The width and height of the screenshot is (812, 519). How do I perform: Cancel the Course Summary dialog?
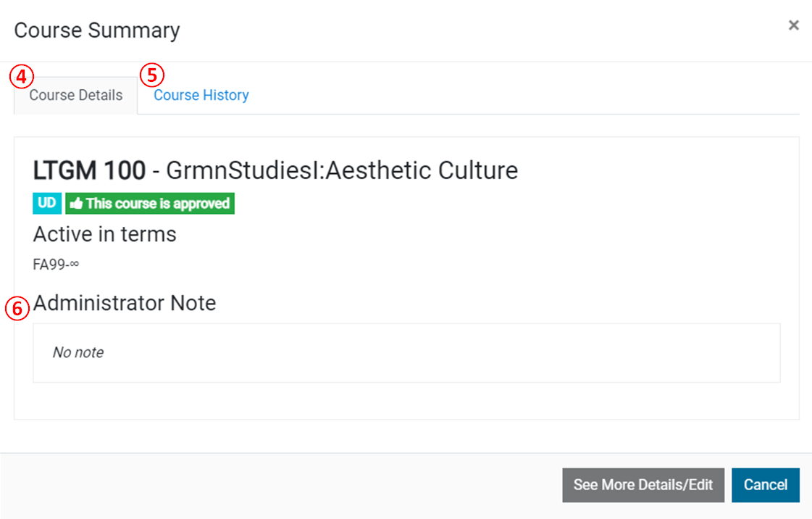766,485
